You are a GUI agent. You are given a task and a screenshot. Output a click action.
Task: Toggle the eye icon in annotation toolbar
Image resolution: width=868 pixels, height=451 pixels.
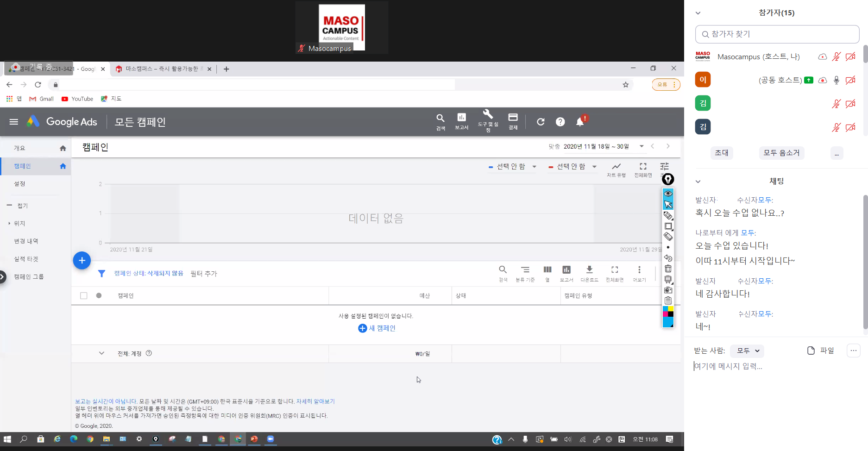668,194
